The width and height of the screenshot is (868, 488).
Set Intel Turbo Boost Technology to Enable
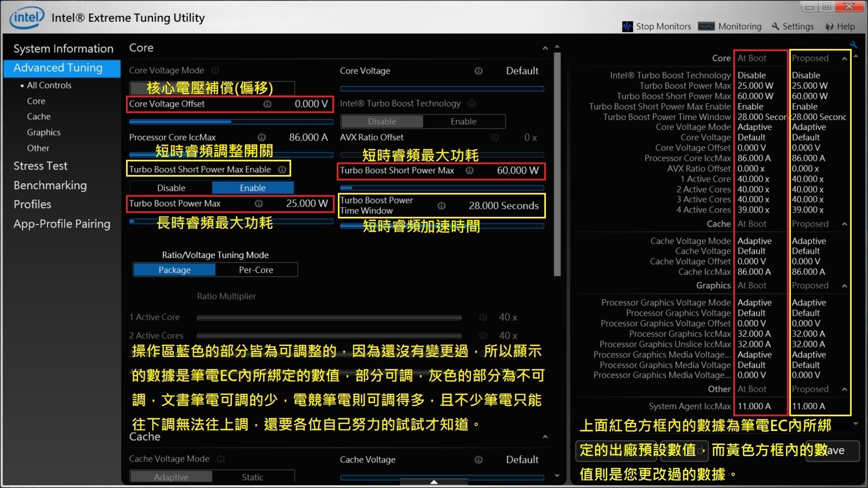[x=463, y=122]
